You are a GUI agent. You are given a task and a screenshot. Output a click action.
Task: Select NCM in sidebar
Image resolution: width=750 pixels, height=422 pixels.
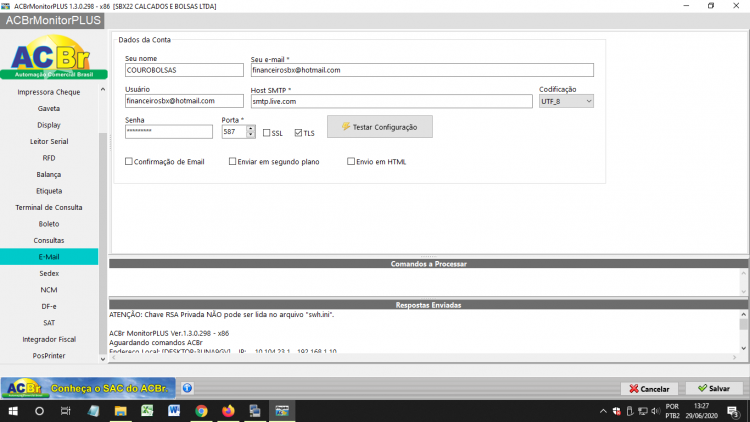49,290
